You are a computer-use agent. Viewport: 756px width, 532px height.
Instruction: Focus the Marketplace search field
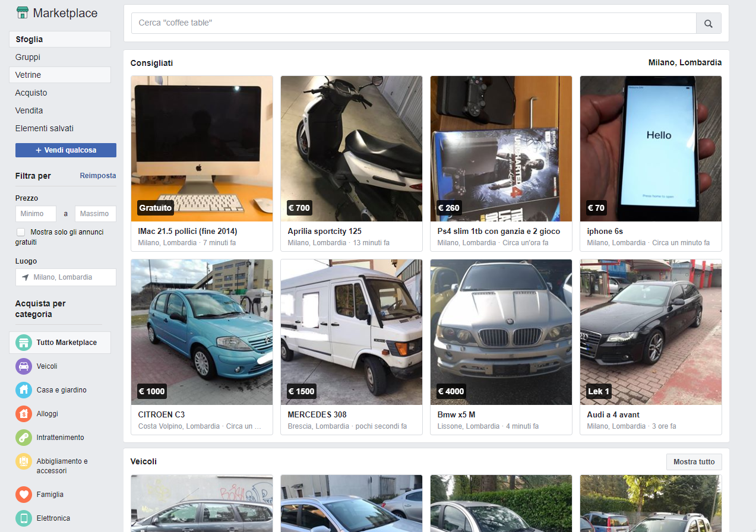pos(414,23)
